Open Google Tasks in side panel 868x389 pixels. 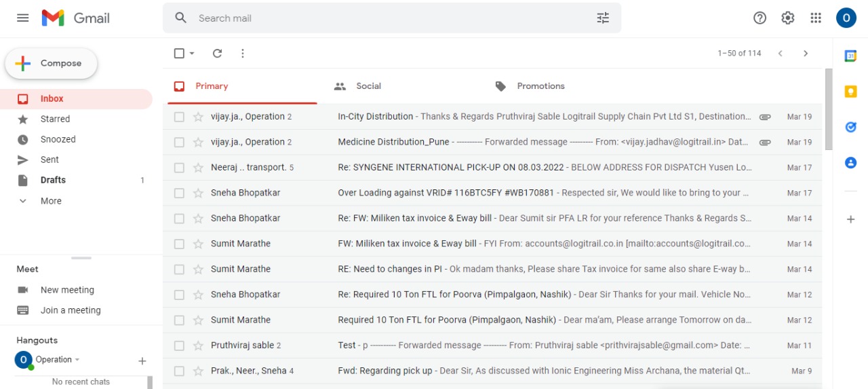tap(850, 127)
